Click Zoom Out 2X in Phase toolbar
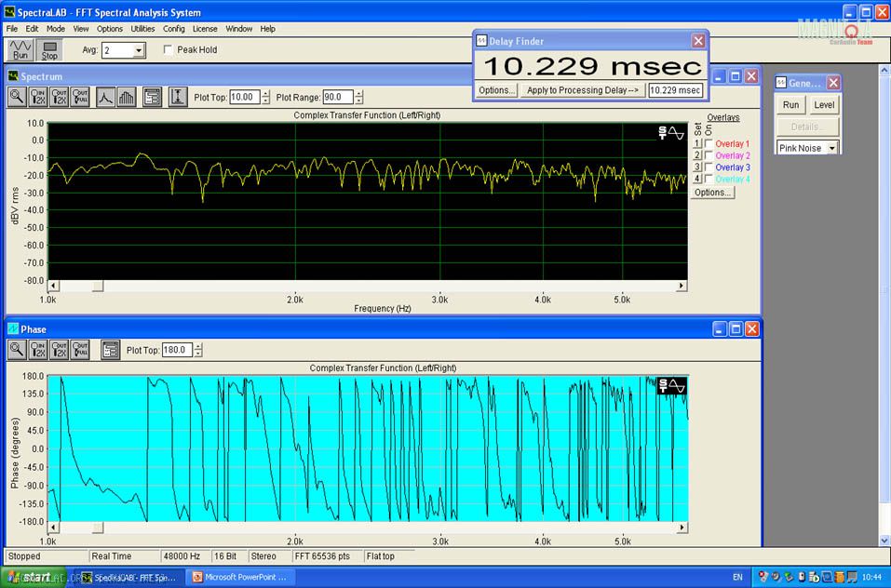The width and height of the screenshot is (891, 588). click(59, 350)
